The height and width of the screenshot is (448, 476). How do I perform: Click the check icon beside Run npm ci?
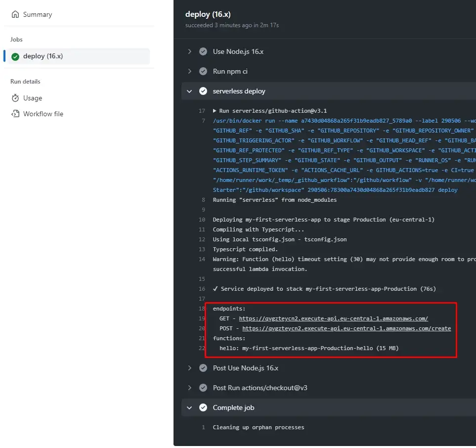click(x=203, y=71)
